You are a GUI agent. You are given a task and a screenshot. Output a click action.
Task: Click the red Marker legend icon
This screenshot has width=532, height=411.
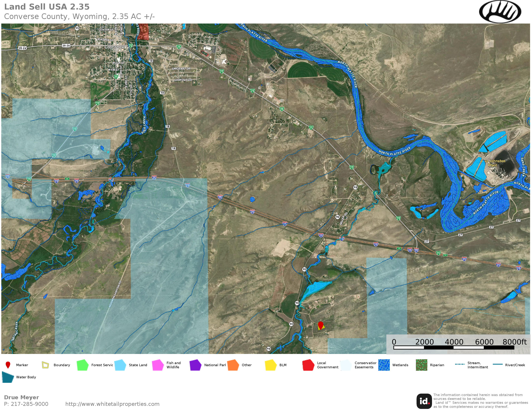[x=8, y=365]
